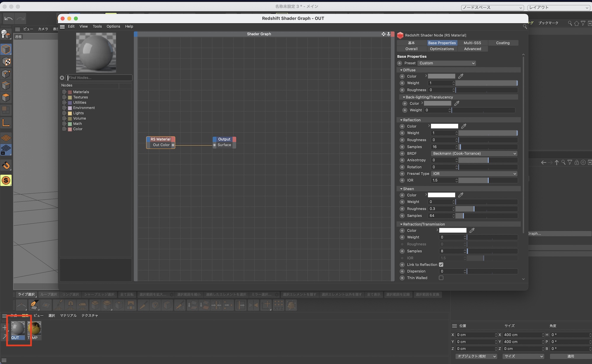Screen dimensions: 592x364
Task: Click the clear search X icon
Action: pos(62,78)
